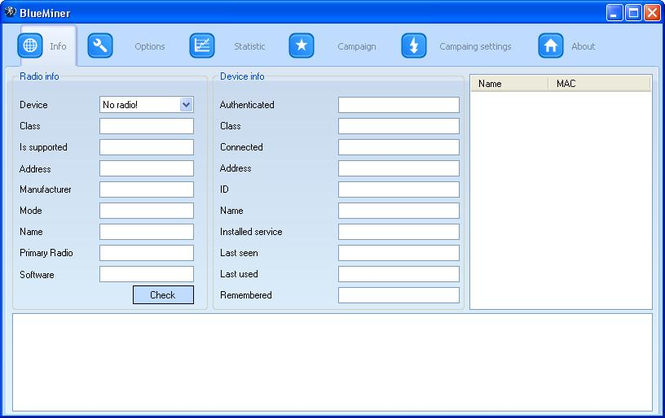Screen dimensions: 665x418
Task: Focus the Last used field
Action: [399, 274]
